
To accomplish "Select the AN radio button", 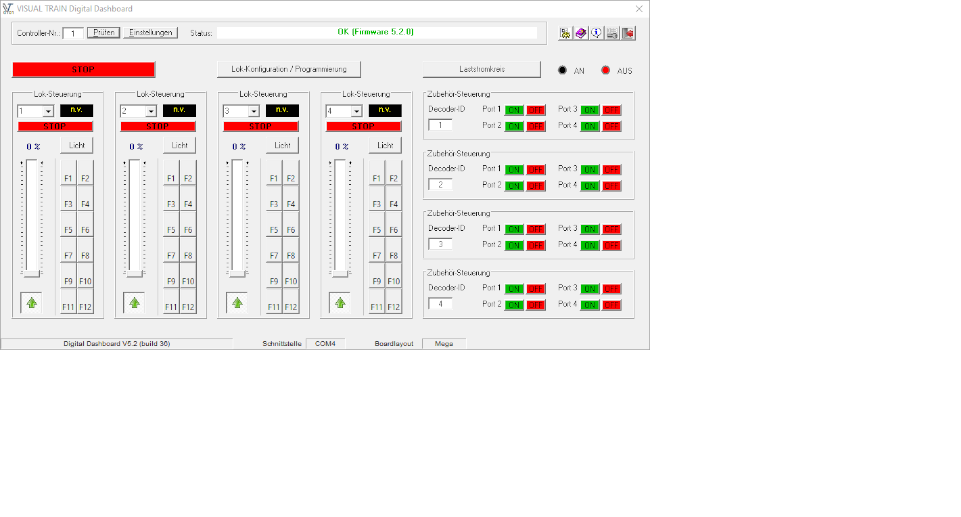I will point(563,71).
